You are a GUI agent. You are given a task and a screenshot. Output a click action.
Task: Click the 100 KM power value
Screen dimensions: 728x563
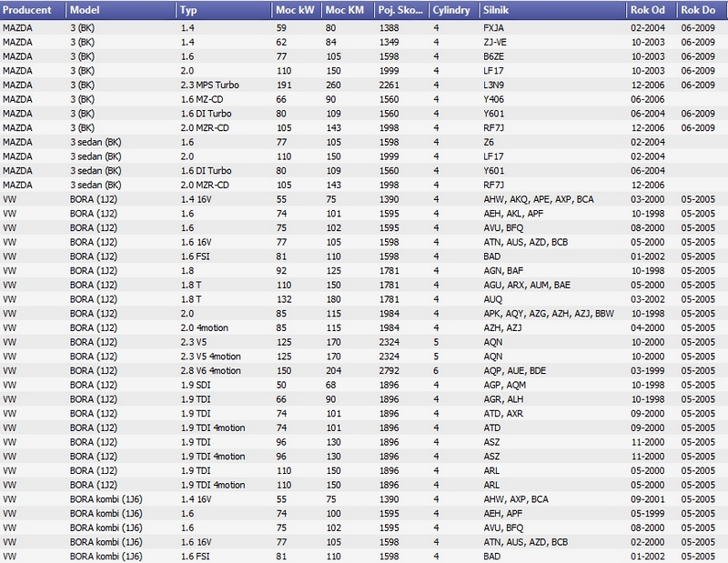333,513
